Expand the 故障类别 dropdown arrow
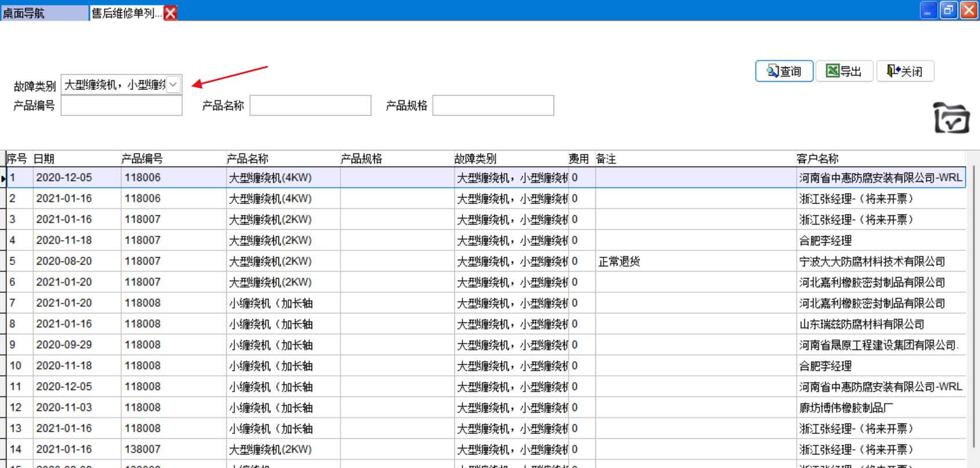The width and height of the screenshot is (980, 468). pyautogui.click(x=173, y=85)
